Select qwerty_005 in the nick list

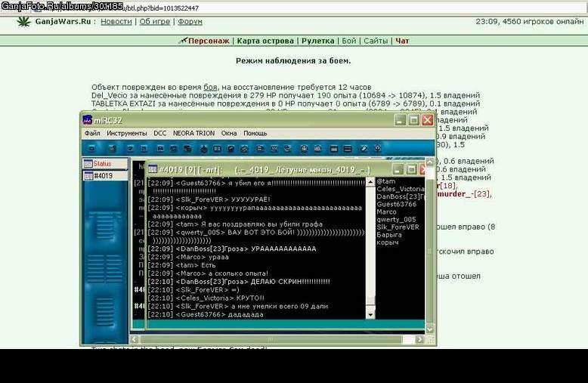(396, 220)
